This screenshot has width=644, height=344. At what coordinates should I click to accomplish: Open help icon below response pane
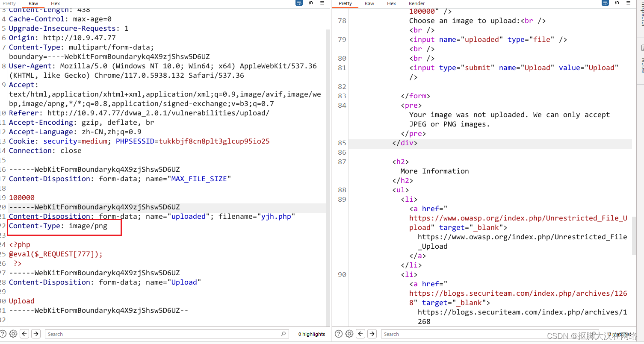pyautogui.click(x=339, y=334)
